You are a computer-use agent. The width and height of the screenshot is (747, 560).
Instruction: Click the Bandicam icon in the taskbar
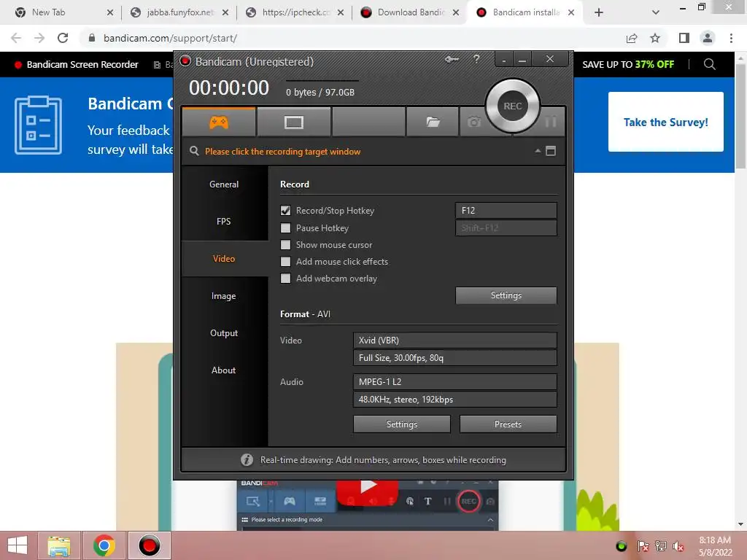[149, 545]
